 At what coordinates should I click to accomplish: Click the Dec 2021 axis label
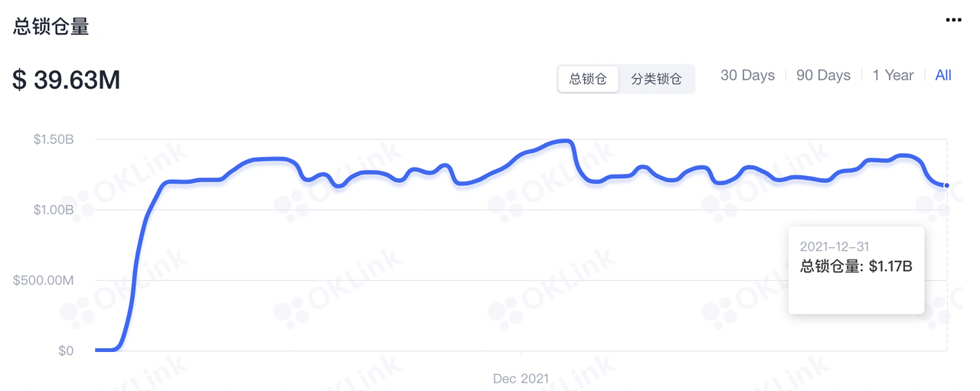click(521, 378)
